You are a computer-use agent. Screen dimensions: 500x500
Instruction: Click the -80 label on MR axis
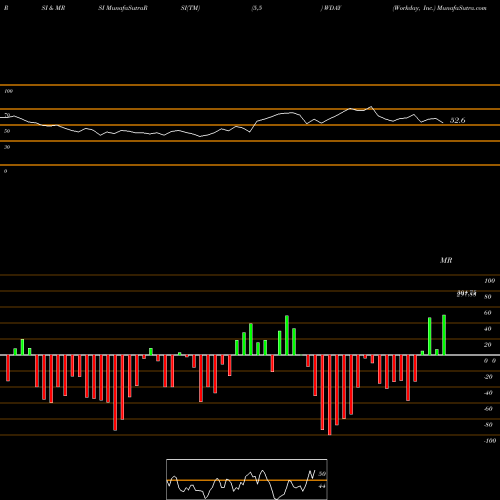(488, 425)
